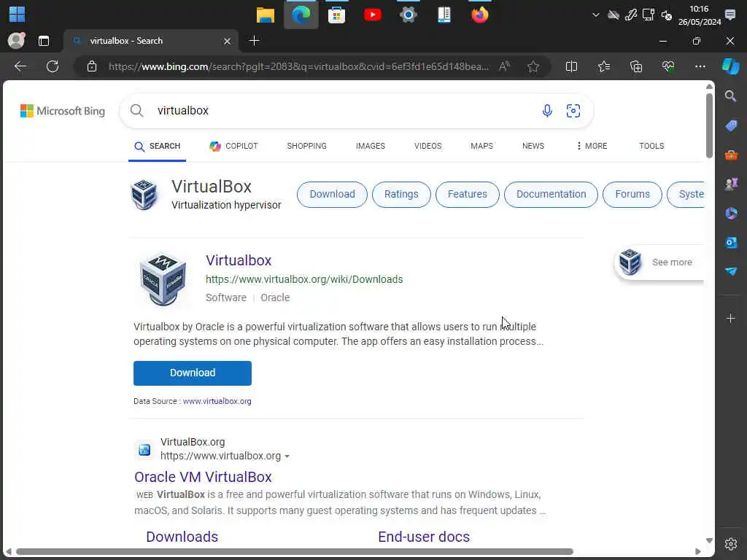This screenshot has width=747, height=560.
Task: Open Telegram-style send icon in sidebar
Action: tap(731, 271)
